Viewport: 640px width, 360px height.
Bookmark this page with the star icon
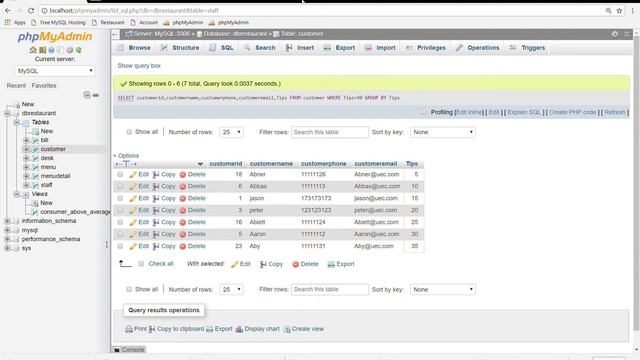[619, 11]
